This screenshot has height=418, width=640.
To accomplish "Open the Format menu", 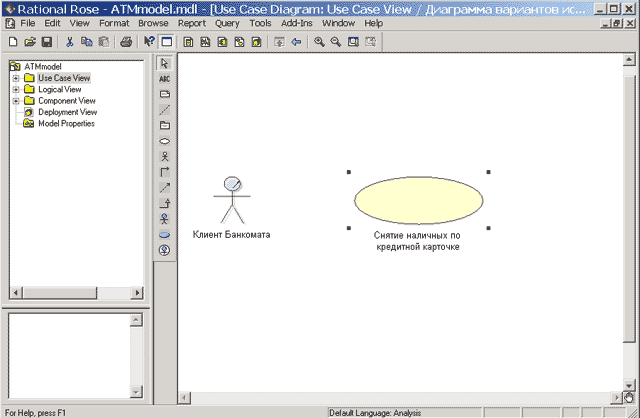I will tap(114, 23).
